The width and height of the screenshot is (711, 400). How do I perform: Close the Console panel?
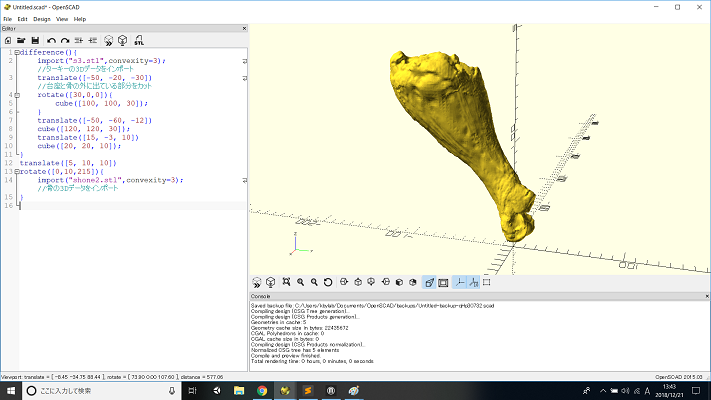pos(707,296)
